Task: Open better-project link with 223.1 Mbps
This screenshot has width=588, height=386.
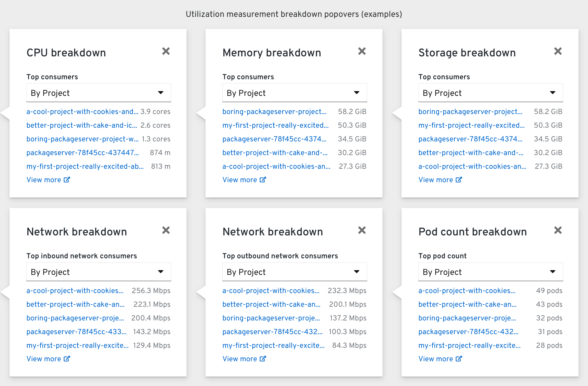Action: [x=75, y=304]
